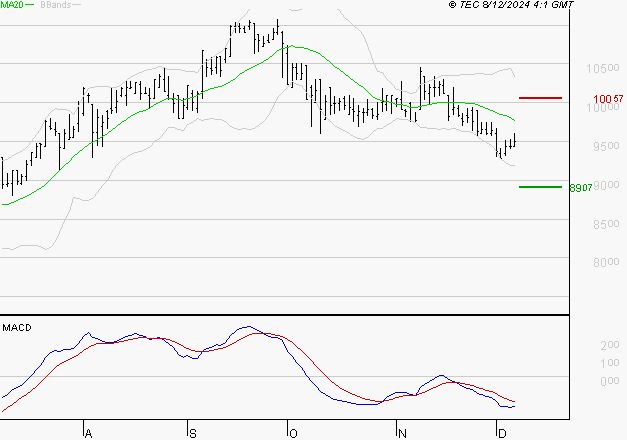Click the S month marker on time axis
This screenshot has height=440, width=627.
coord(193,434)
